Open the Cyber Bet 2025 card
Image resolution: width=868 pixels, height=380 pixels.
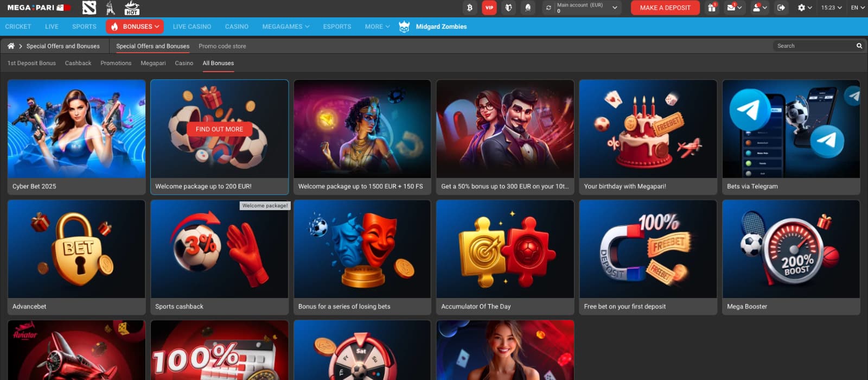coord(76,137)
